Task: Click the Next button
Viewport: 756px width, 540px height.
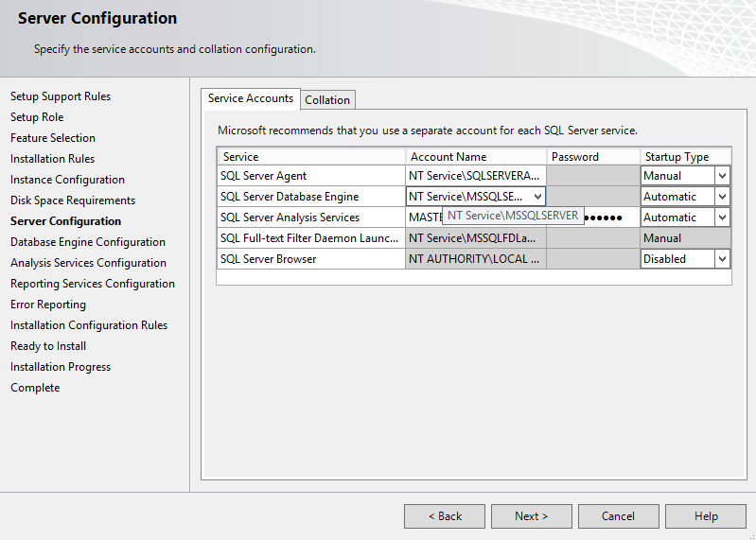Action: [531, 516]
